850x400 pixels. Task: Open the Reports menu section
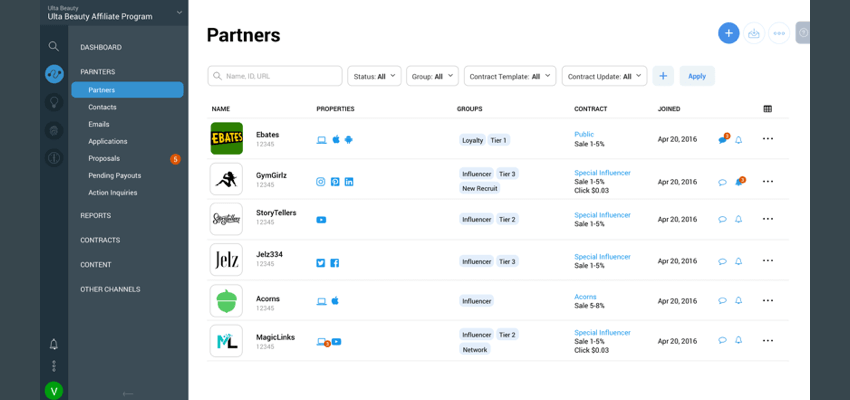96,215
